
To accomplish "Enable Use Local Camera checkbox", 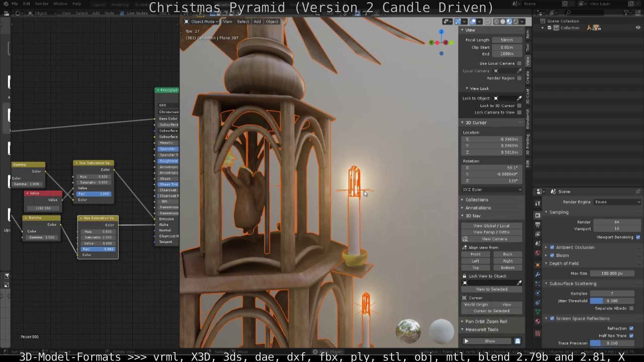I will (x=519, y=63).
